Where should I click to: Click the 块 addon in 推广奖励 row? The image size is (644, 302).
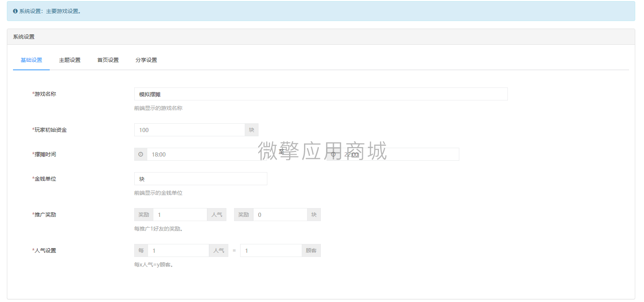click(x=314, y=215)
